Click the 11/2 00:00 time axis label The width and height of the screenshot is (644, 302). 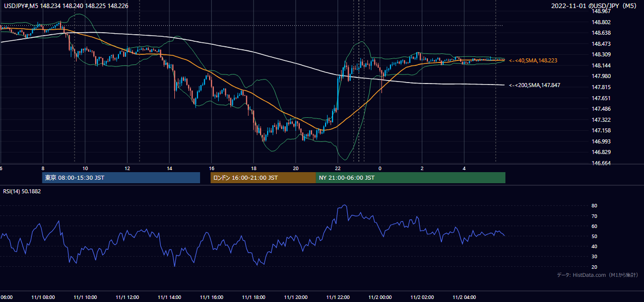tap(380, 297)
